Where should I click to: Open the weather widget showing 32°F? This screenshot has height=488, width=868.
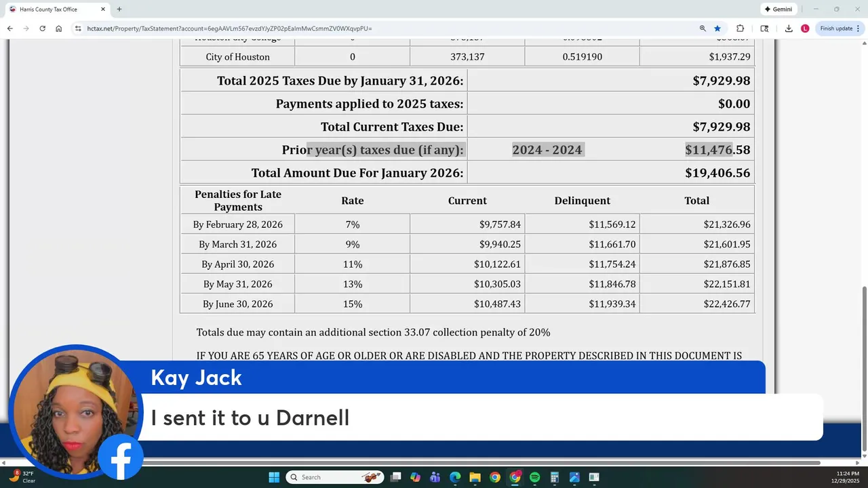pos(22,477)
